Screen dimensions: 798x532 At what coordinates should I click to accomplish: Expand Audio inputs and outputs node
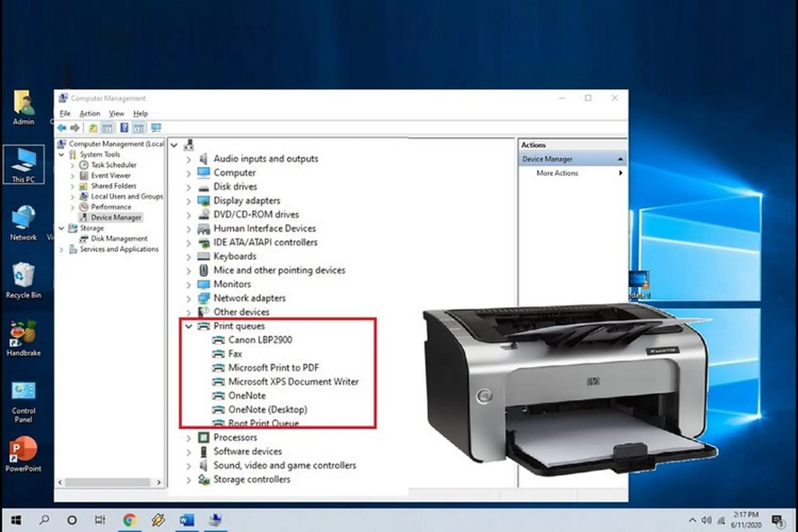[x=189, y=159]
